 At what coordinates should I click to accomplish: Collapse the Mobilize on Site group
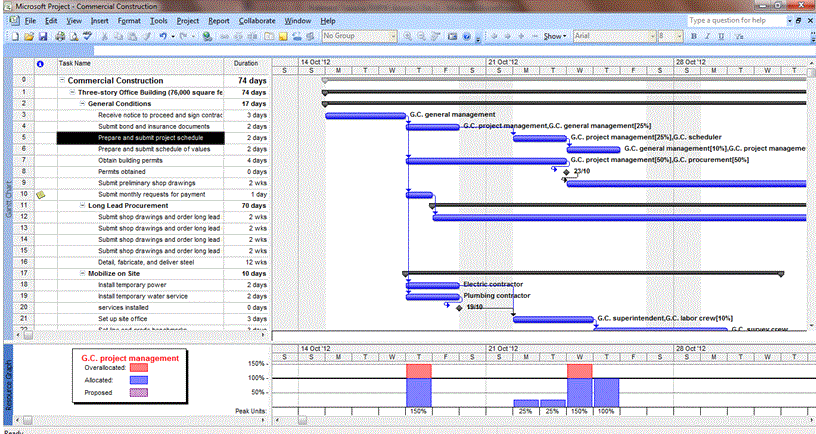point(82,273)
